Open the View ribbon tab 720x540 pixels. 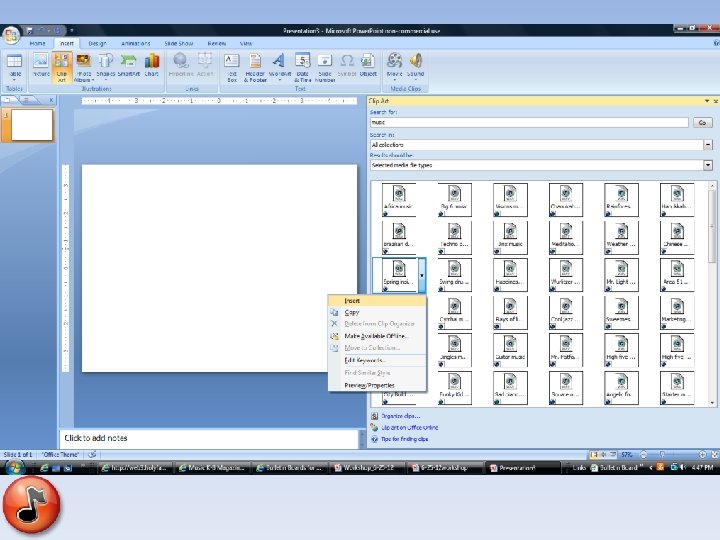246,43
